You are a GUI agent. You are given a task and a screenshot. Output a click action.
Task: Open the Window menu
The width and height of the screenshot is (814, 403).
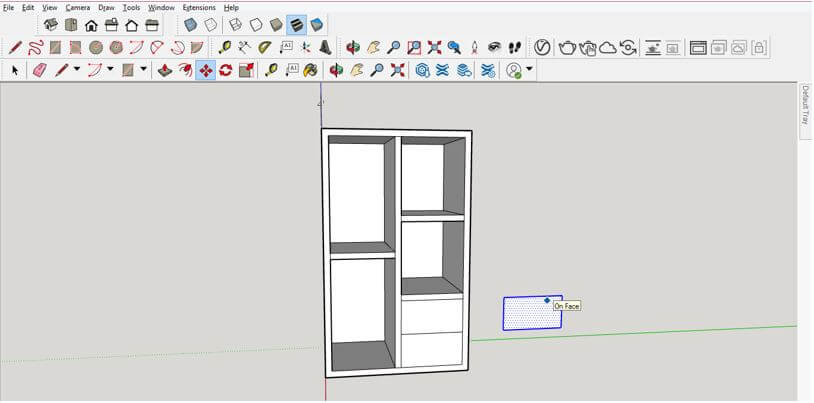click(161, 8)
